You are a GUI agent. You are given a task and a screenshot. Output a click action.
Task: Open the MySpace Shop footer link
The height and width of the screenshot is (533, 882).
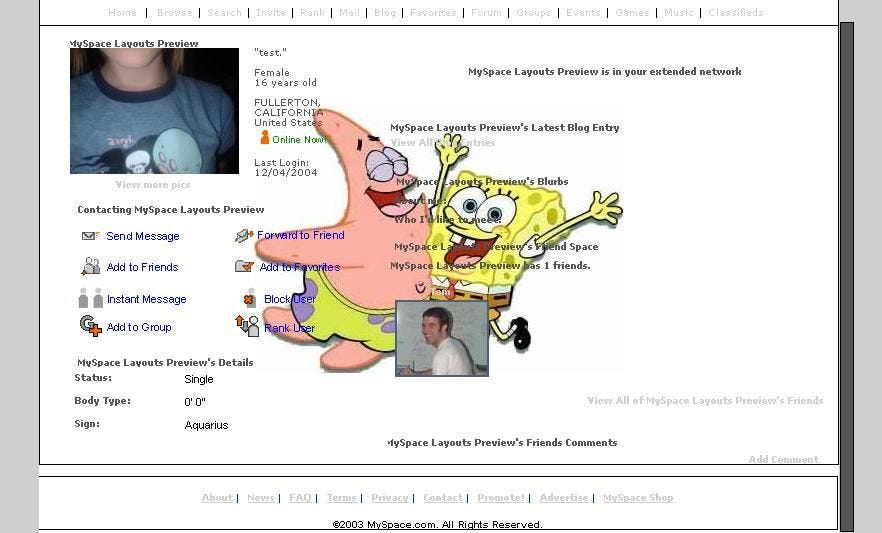click(x=638, y=498)
